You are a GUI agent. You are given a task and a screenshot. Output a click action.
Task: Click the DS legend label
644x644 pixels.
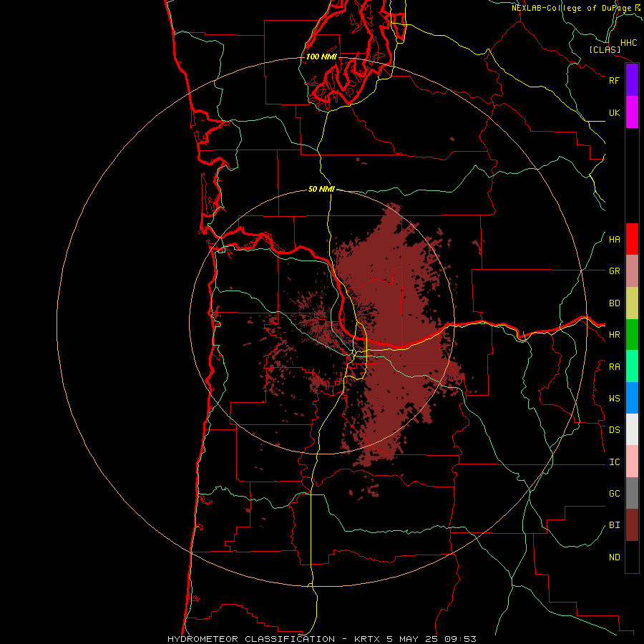(x=614, y=430)
